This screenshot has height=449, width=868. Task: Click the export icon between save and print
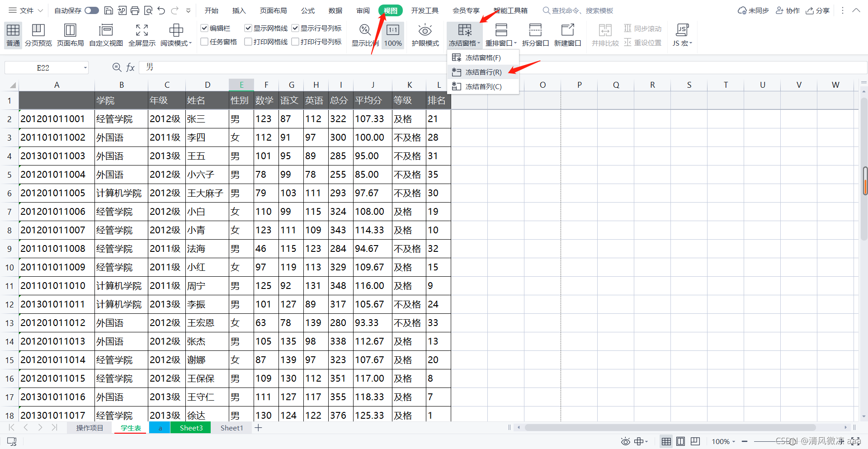pos(122,10)
